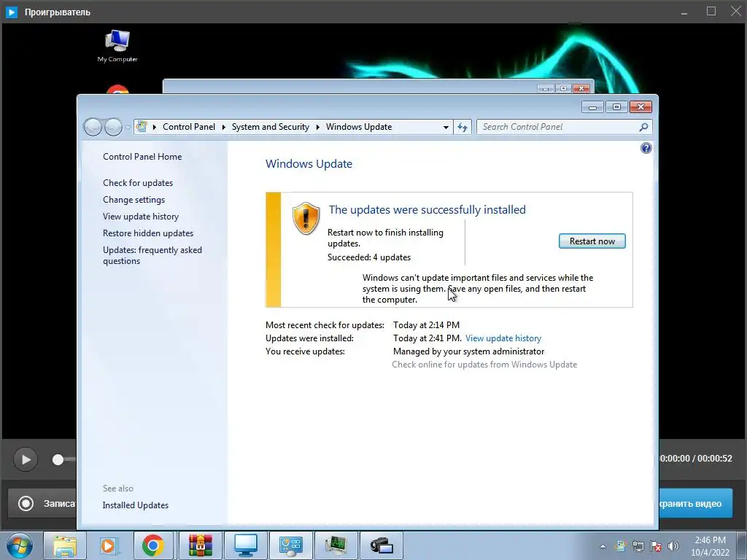Viewport: 747px width, 560px height.
Task: Click the network tray icon
Action: click(638, 546)
